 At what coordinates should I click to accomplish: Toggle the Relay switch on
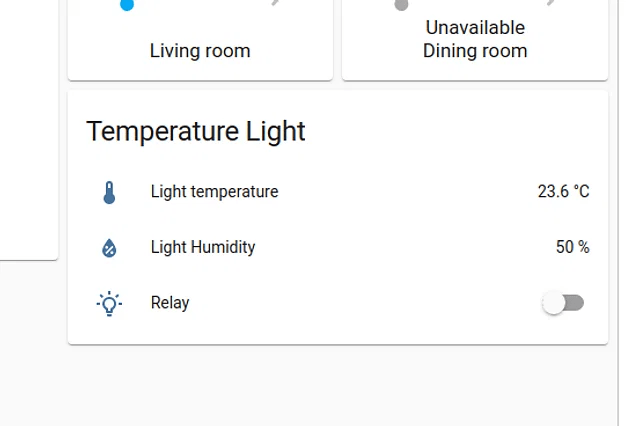(x=563, y=303)
